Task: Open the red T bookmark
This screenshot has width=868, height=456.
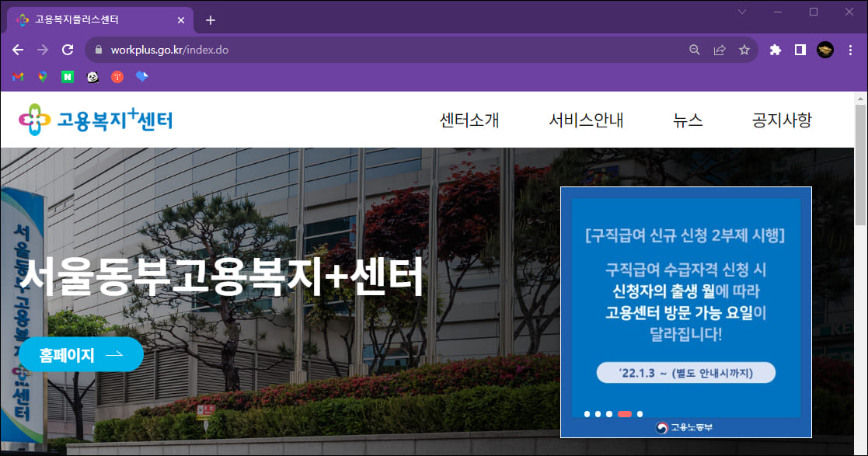Action: [116, 76]
